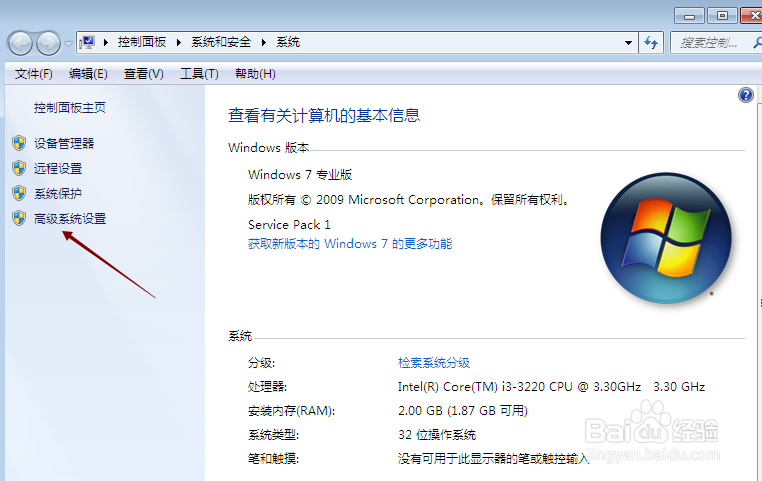Click shield icon beside 远程设置
Screen dimensions: 762x481
pyautogui.click(x=19, y=168)
